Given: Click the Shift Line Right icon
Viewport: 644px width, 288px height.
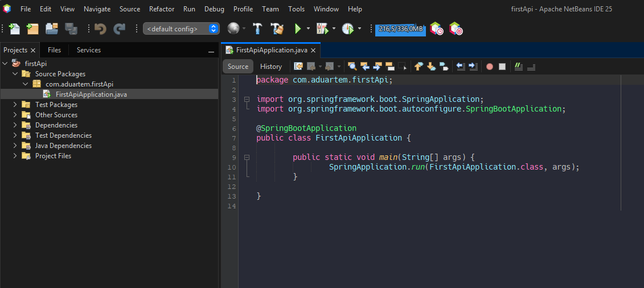Looking at the screenshot, I should [x=474, y=67].
